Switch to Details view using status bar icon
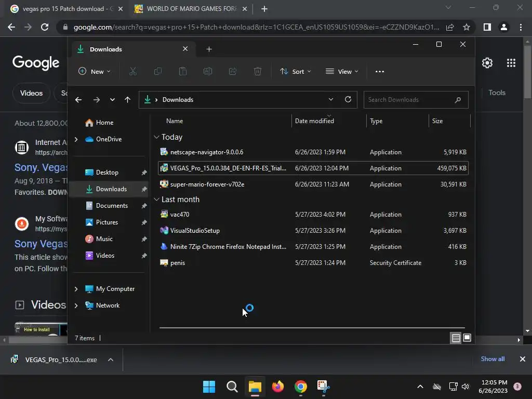532x399 pixels. coord(456,338)
